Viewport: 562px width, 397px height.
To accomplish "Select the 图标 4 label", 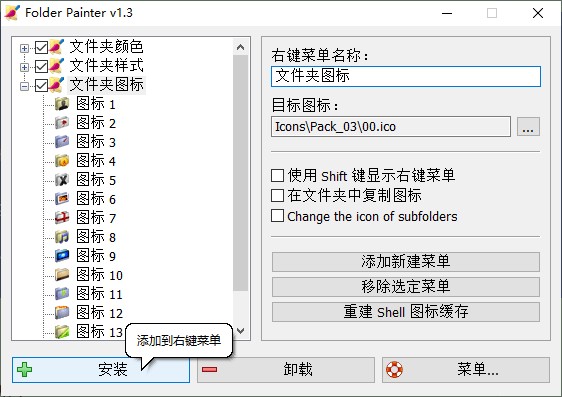I will (96, 161).
